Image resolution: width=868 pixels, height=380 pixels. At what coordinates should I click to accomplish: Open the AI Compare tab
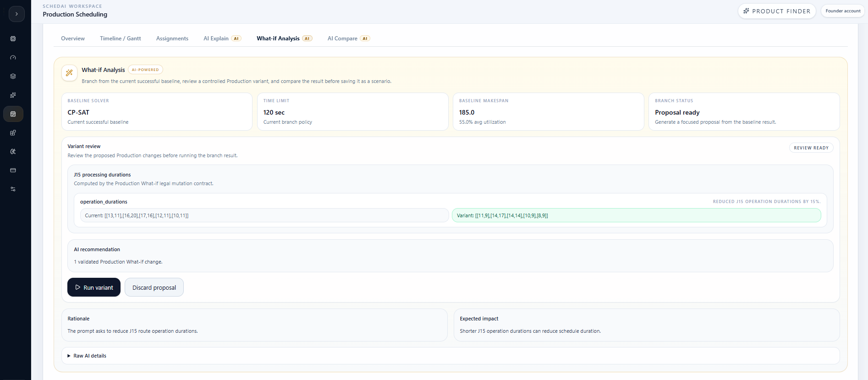click(348, 39)
